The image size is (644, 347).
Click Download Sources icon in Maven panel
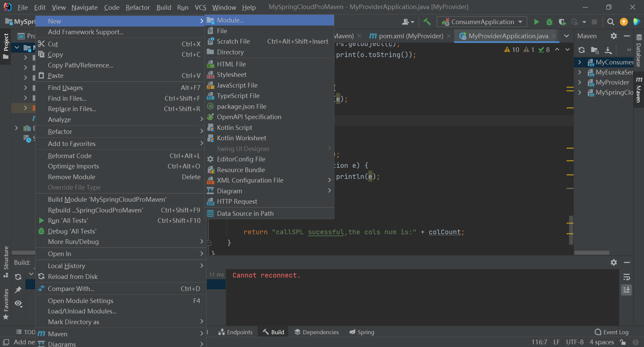point(608,50)
